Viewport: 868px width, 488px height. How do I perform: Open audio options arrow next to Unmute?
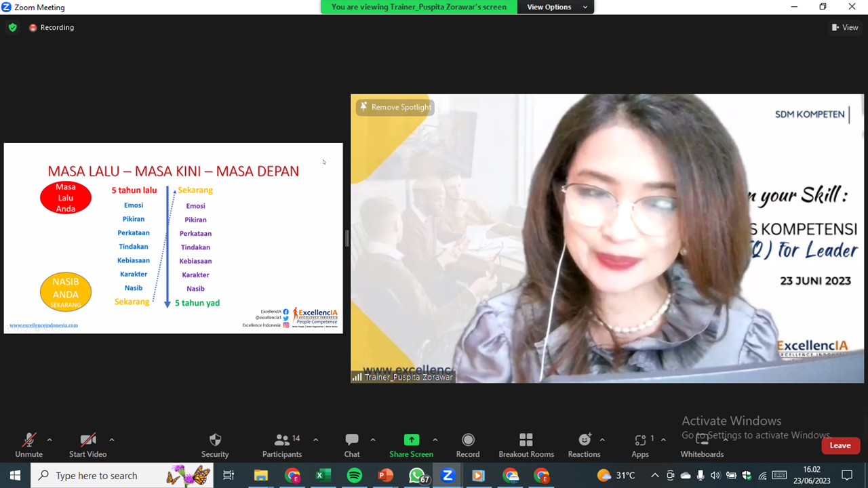(x=50, y=440)
